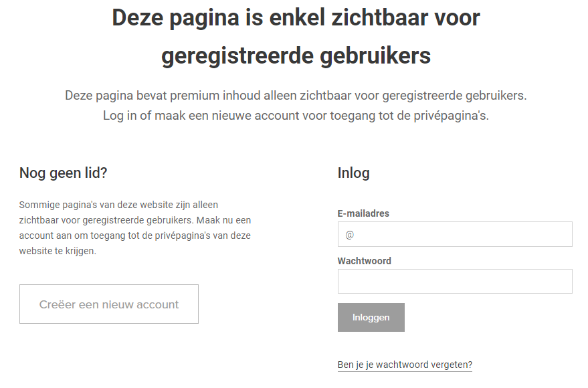The image size is (588, 388).
Task: Click the sentence start 'Maak nu een'
Action: [x=224, y=220]
